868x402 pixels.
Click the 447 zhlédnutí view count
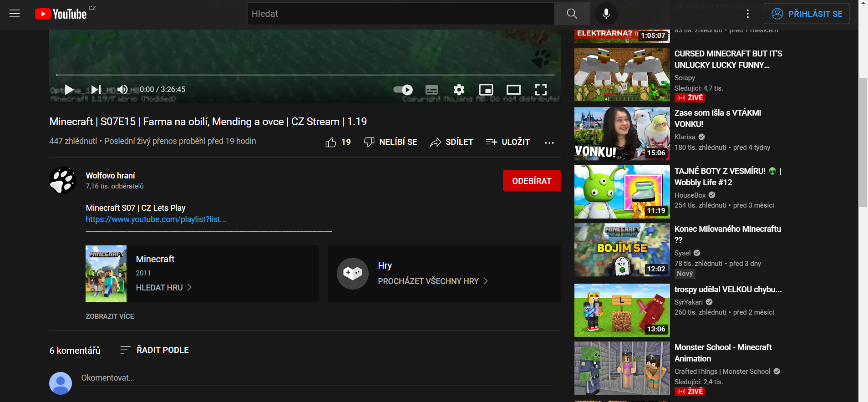point(73,141)
